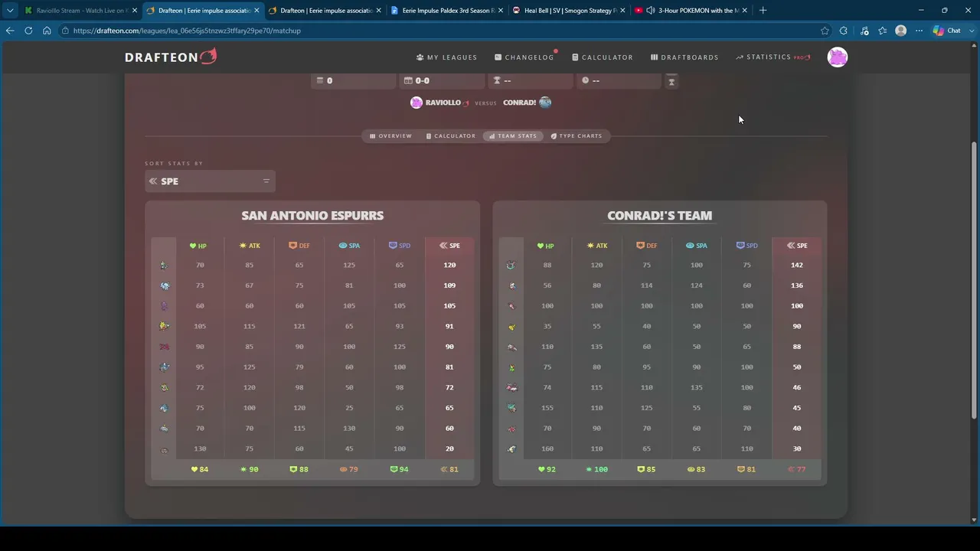
Task: Sort San Antonio Espurrs by DEF column
Action: pyautogui.click(x=299, y=246)
